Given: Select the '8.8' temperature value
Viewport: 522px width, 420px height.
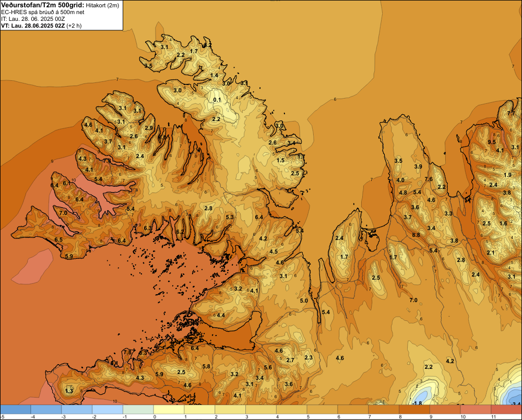Looking at the screenshot, I should [416, 235].
